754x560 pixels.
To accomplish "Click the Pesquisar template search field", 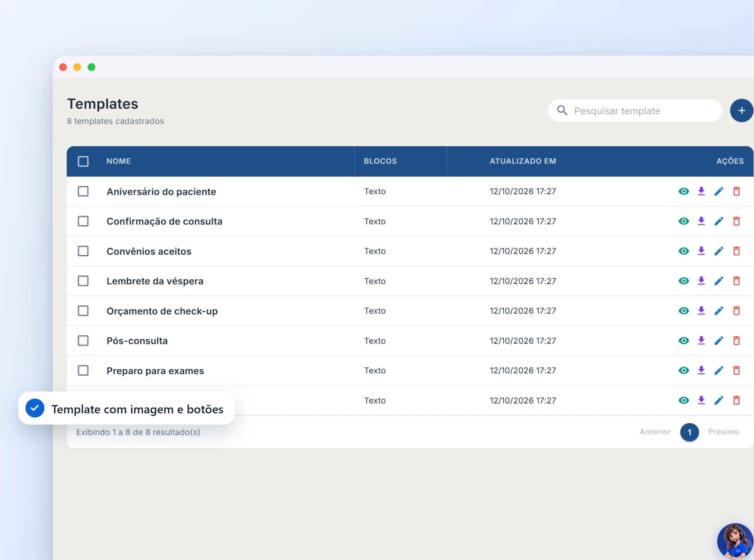I will (635, 111).
